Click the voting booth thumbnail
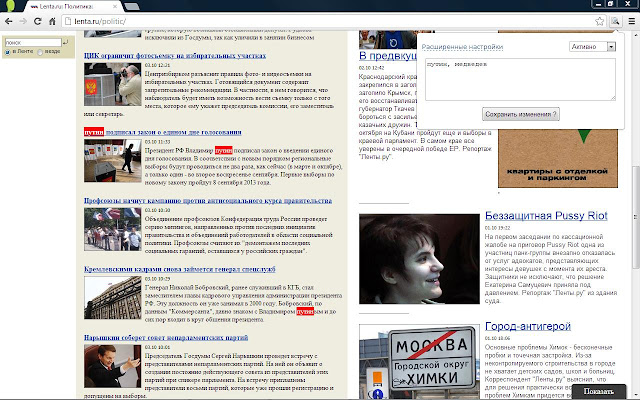Image resolution: width=640 pixels, height=400 pixels. (x=113, y=161)
